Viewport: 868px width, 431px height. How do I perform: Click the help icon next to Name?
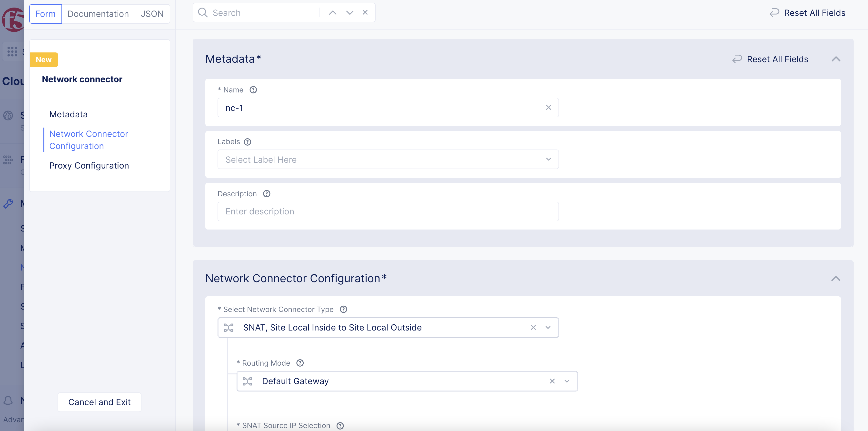253,90
